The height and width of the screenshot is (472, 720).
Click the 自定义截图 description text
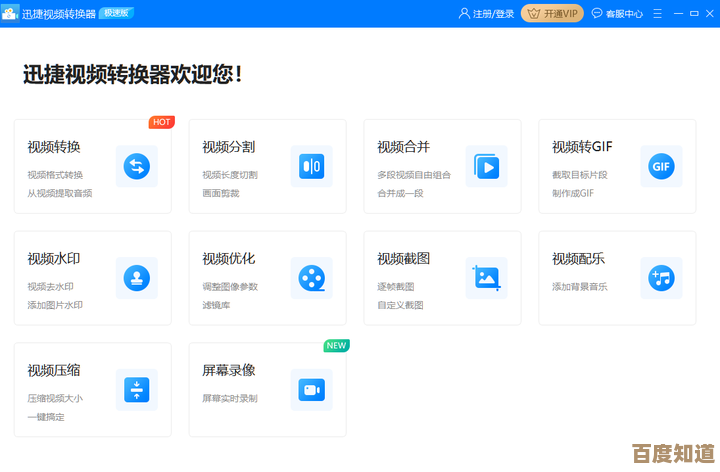400,305
